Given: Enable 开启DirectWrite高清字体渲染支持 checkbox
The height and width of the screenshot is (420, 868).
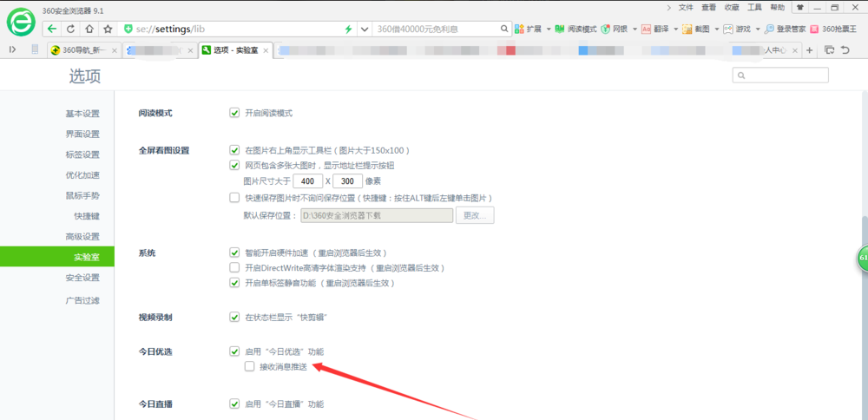Looking at the screenshot, I should coord(233,268).
